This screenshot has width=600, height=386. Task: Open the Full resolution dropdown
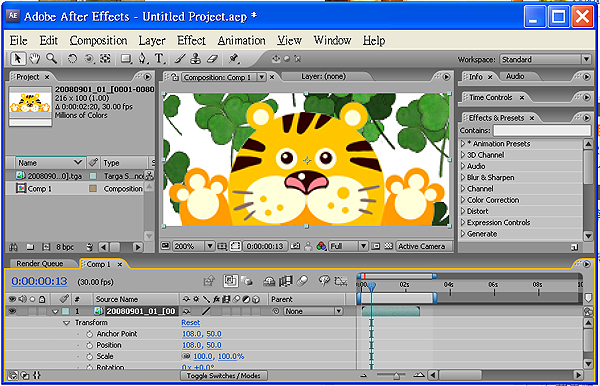[x=348, y=246]
